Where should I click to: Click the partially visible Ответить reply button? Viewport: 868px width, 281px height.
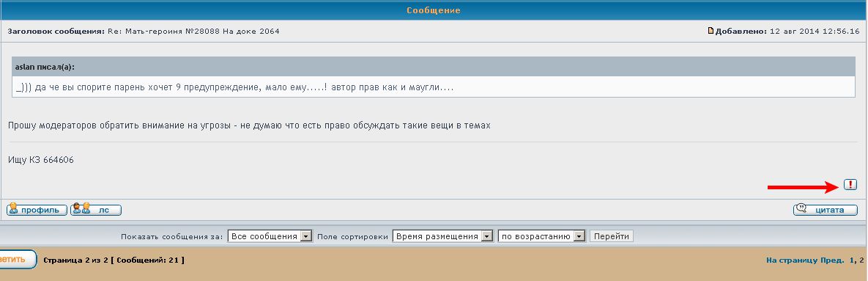(x=18, y=260)
